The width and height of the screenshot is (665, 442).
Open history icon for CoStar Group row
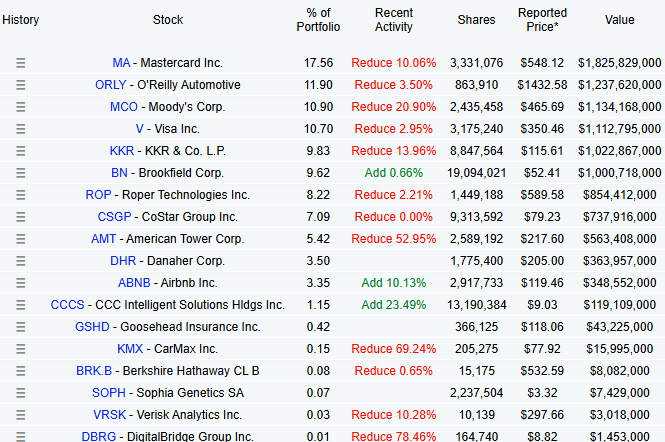pos(20,217)
